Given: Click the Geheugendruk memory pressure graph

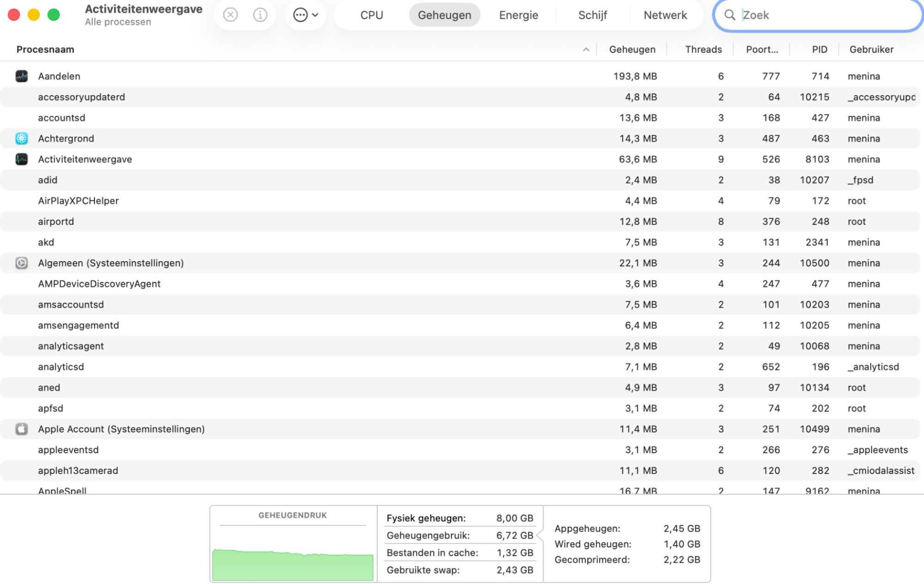Looking at the screenshot, I should coord(293,565).
